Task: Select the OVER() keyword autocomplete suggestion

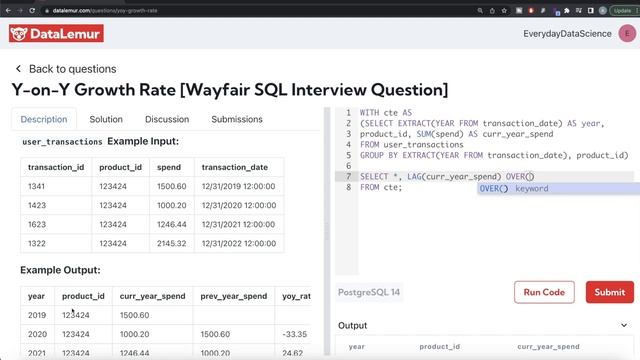Action: (x=558, y=188)
